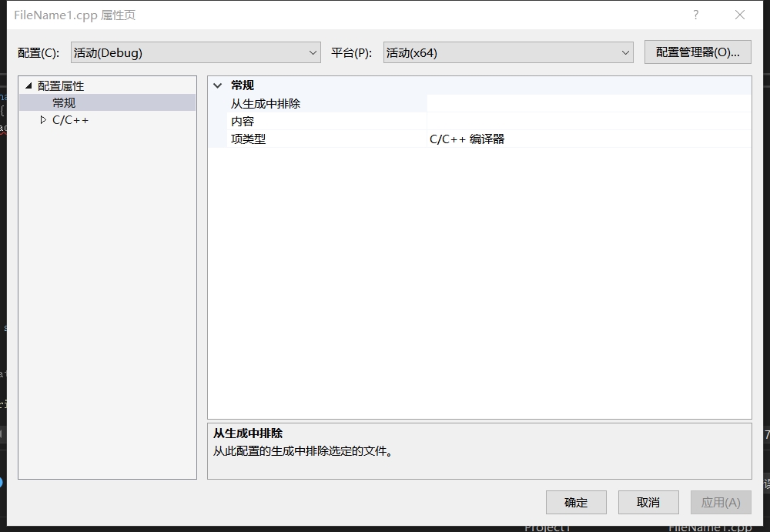Open the 平台(P) dropdown showing 活动(x64)
770x532 pixels.
click(x=508, y=52)
